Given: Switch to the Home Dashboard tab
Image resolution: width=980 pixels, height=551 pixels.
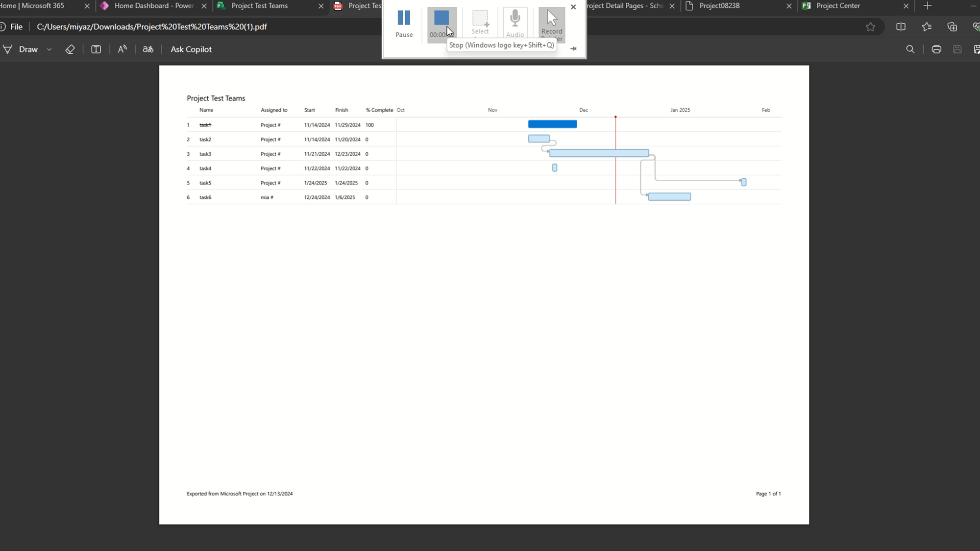Looking at the screenshot, I should (154, 6).
